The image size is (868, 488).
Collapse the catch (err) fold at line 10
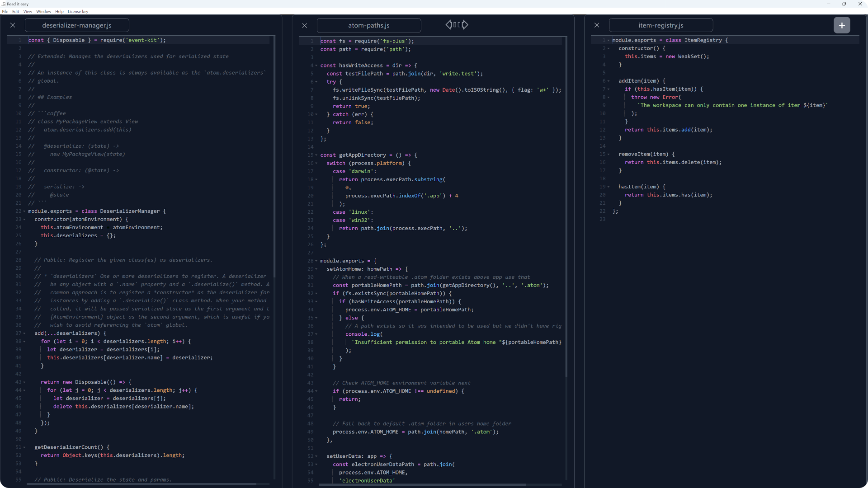(x=316, y=114)
